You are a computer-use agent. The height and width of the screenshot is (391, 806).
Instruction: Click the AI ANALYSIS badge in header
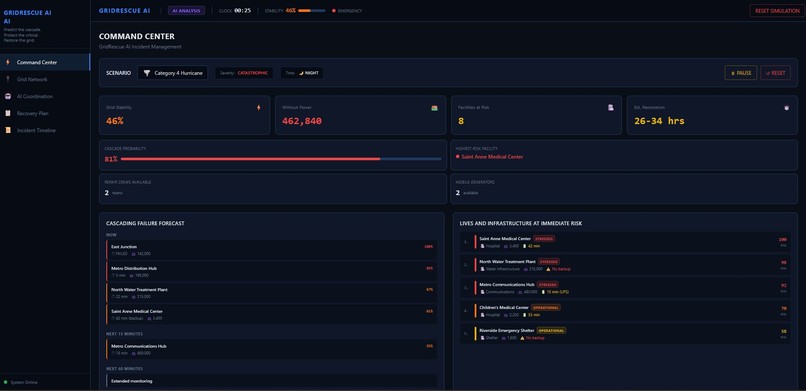tap(187, 10)
